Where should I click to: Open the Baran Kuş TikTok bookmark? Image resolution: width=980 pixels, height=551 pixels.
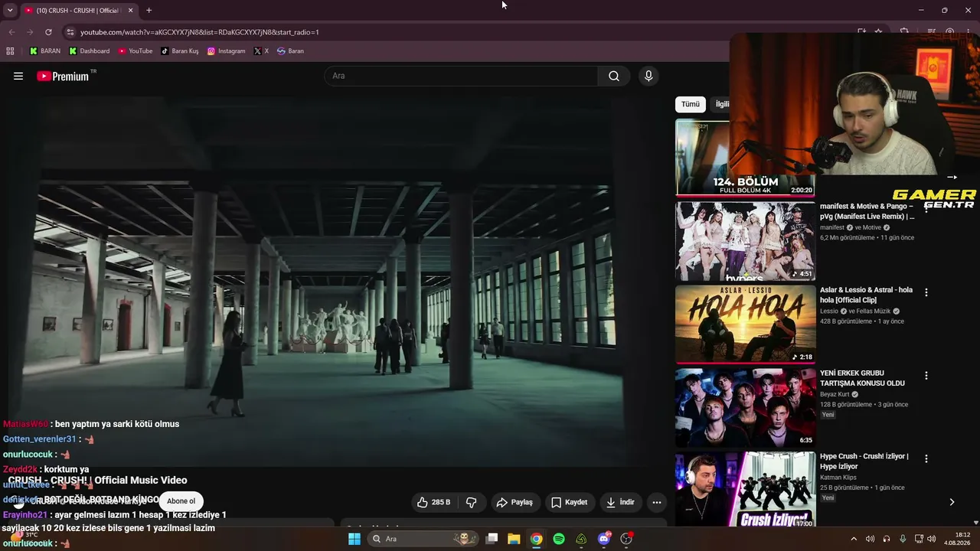coord(179,51)
